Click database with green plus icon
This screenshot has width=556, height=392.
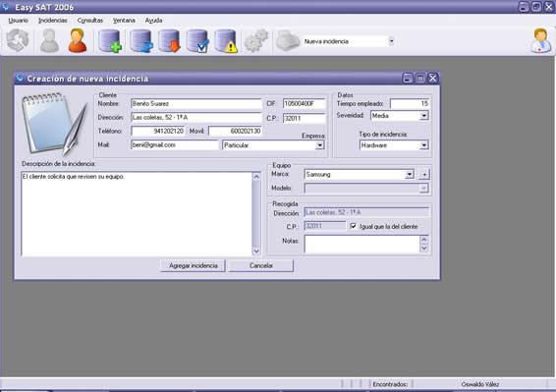click(110, 41)
